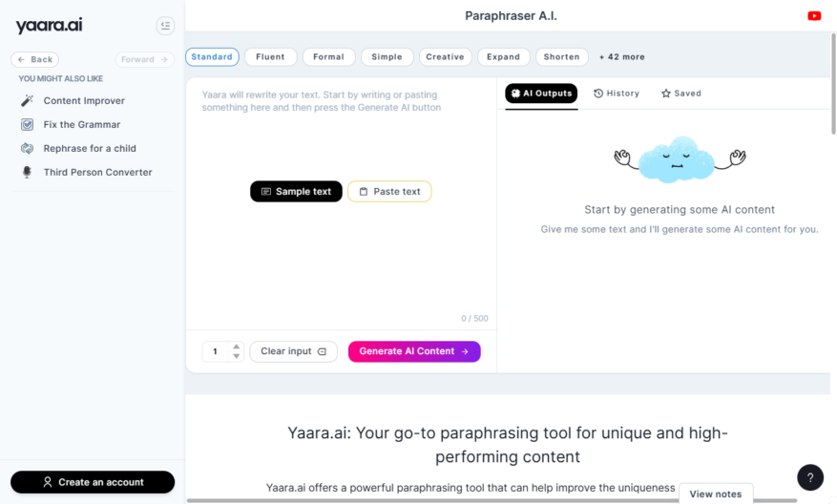Image resolution: width=837 pixels, height=504 pixels.
Task: Increase output count with the up arrow
Action: tap(236, 346)
